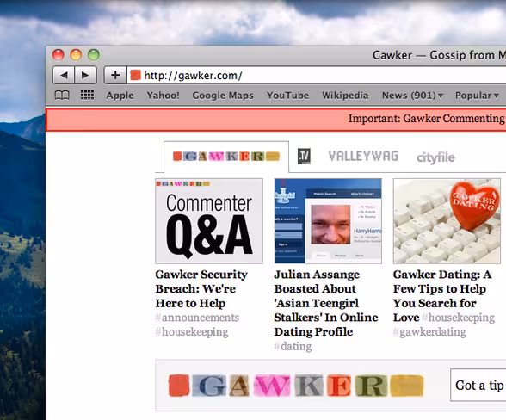The image size is (506, 420).
Task: Switch to the cityfile tab
Action: 435,157
